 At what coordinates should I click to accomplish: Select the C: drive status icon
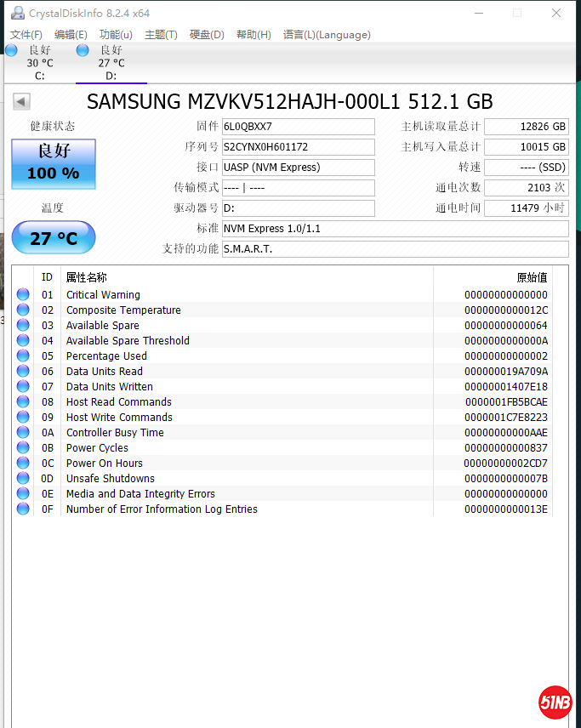(11, 50)
